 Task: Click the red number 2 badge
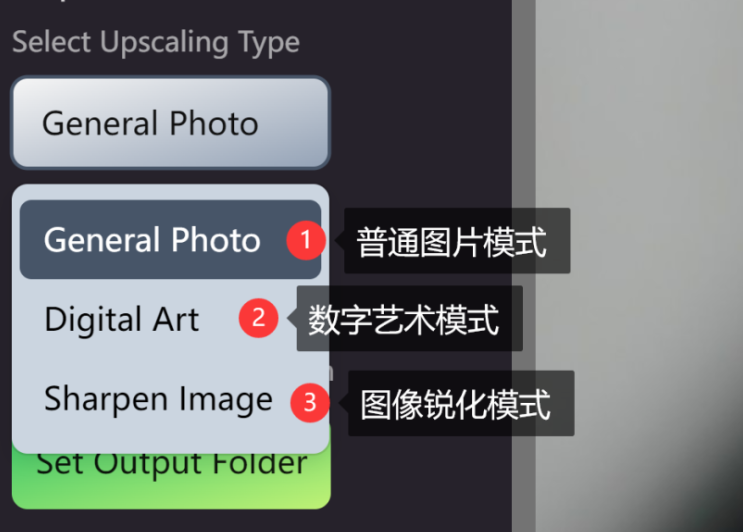tap(258, 318)
